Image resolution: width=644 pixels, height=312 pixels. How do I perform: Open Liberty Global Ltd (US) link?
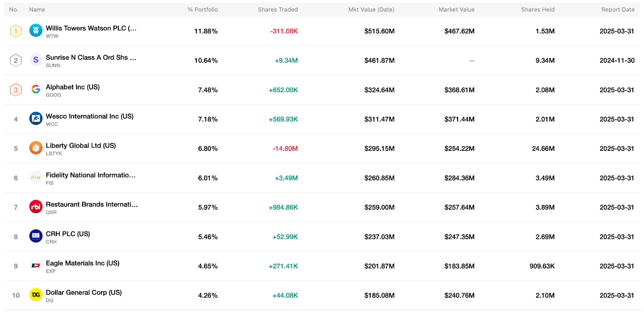click(x=81, y=146)
